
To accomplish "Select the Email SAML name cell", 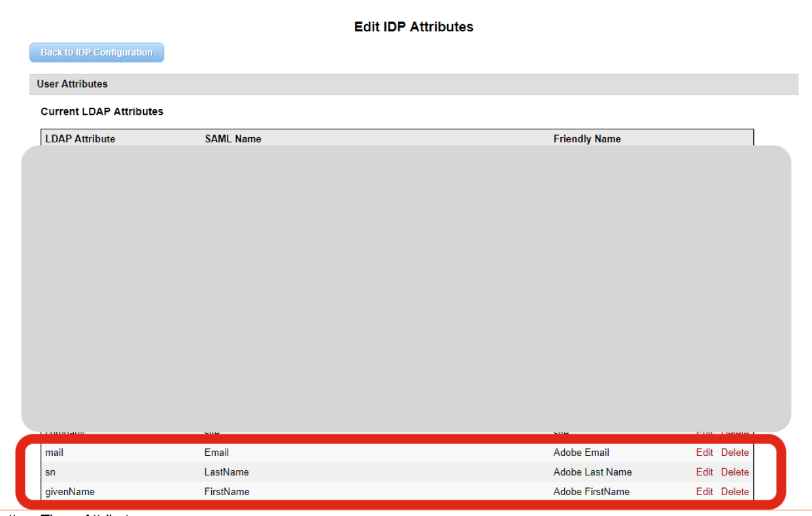I will tap(216, 452).
